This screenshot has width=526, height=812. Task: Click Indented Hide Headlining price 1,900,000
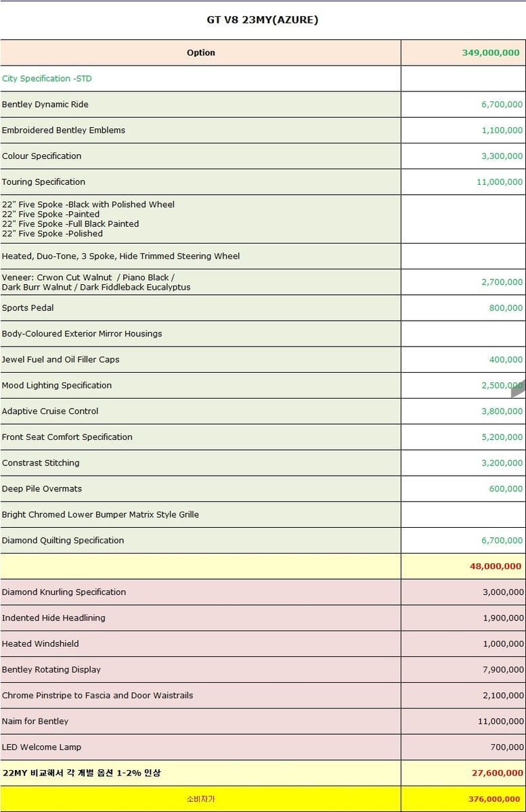pos(503,618)
